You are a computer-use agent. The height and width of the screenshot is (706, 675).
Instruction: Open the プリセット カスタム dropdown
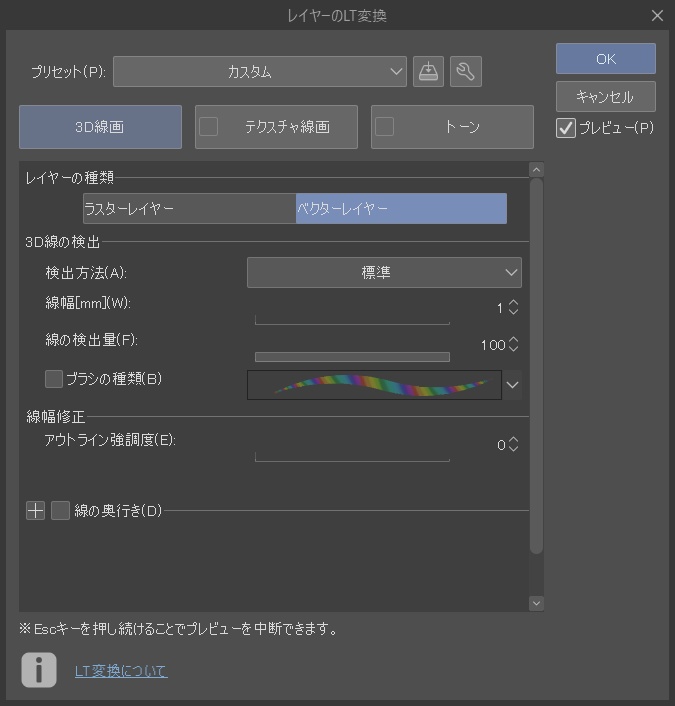click(260, 71)
